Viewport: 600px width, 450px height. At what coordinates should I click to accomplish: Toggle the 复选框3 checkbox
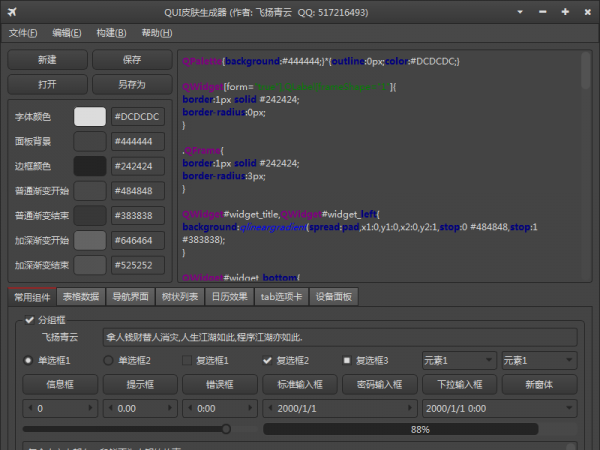[x=347, y=360]
